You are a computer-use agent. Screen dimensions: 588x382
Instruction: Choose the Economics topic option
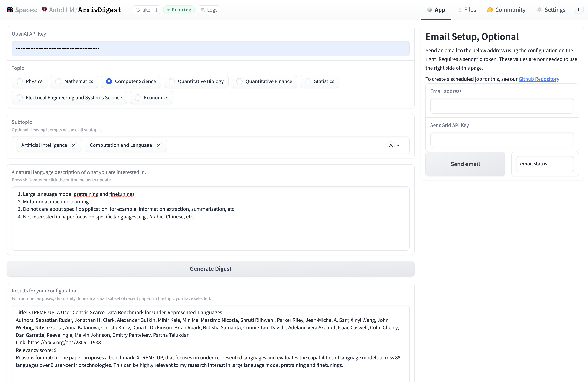138,97
